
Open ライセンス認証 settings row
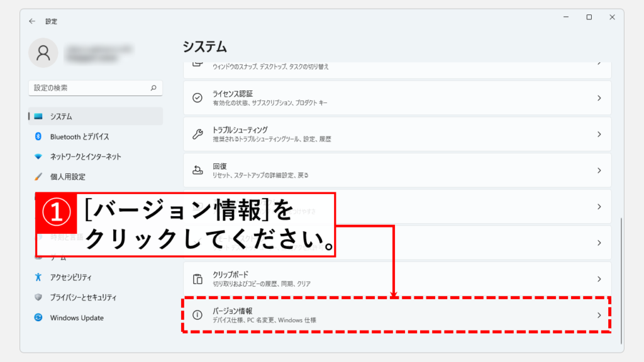tap(397, 98)
